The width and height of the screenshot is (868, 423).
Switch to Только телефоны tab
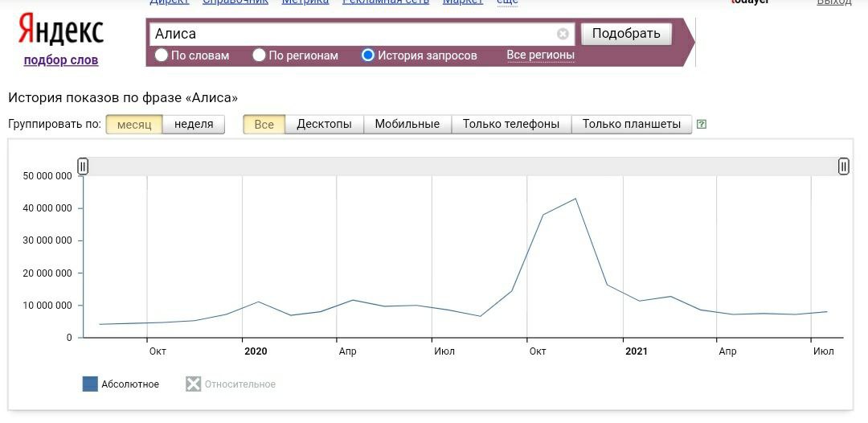pos(511,125)
